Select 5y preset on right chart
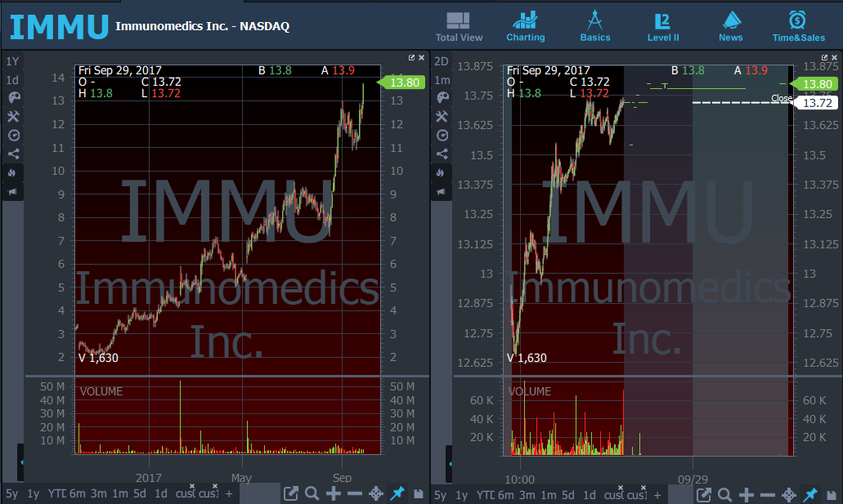Screen dimensions: 843x504 pyautogui.click(x=441, y=495)
